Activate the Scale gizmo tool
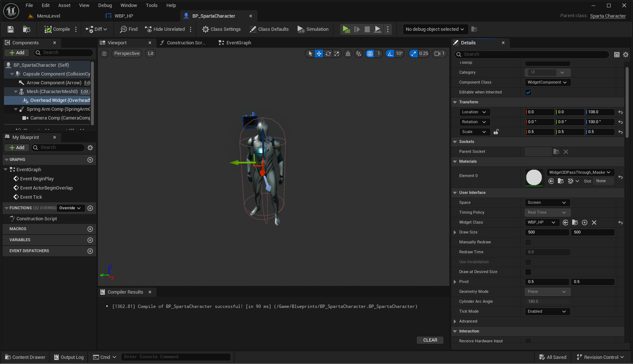This screenshot has height=364, width=633. (336, 54)
